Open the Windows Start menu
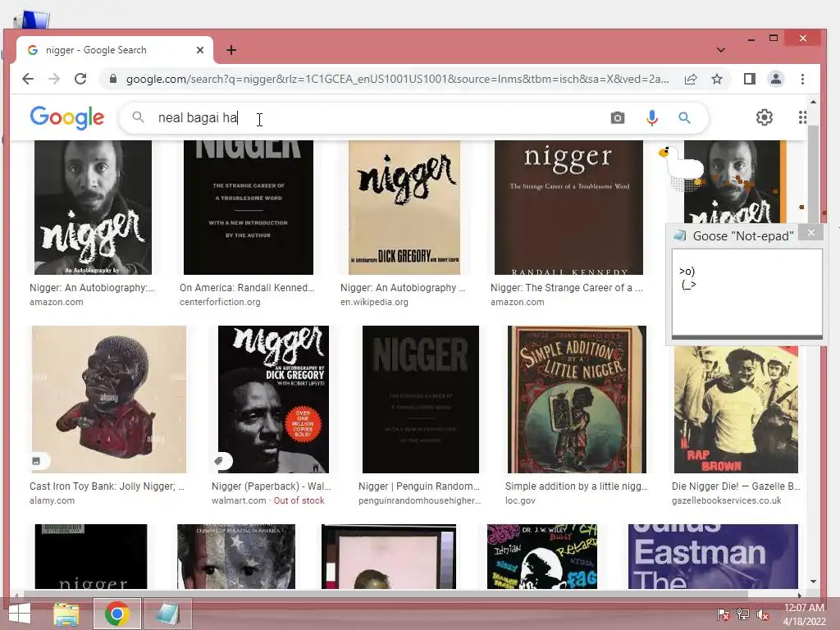This screenshot has width=840, height=630. click(20, 614)
